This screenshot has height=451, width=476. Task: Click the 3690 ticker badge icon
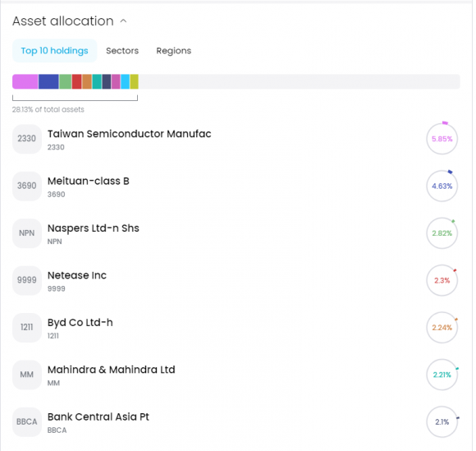click(27, 186)
